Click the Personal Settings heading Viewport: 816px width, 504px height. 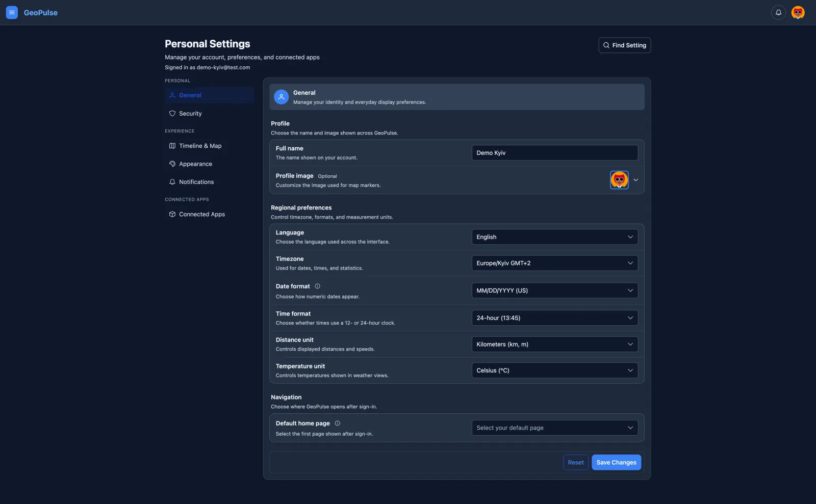click(x=208, y=44)
